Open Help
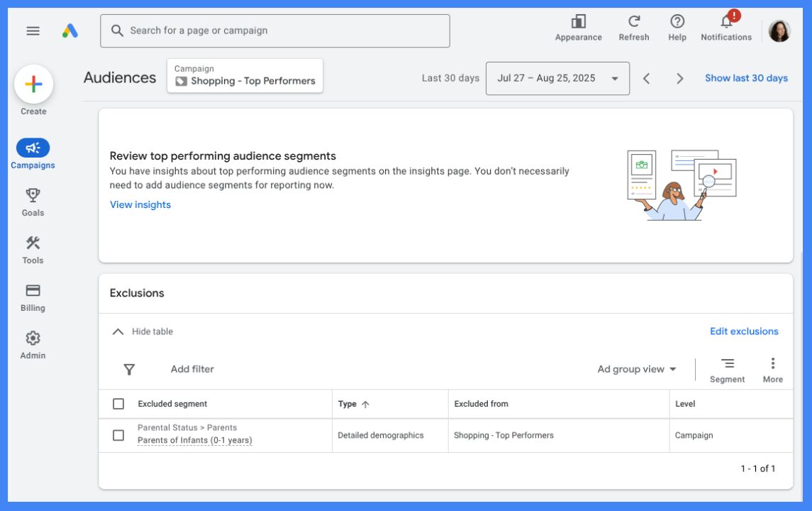812x511 pixels. pos(677,25)
